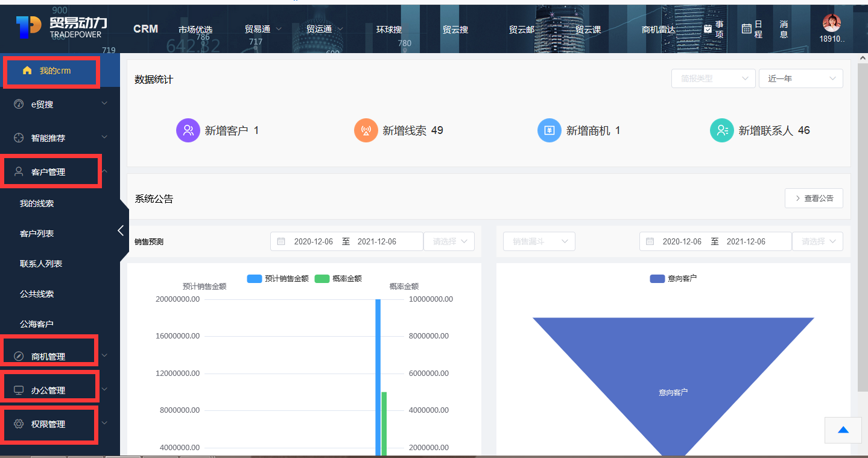Go to 商机雷达 in top navigation
Viewport: 868px width, 458px height.
click(x=659, y=30)
